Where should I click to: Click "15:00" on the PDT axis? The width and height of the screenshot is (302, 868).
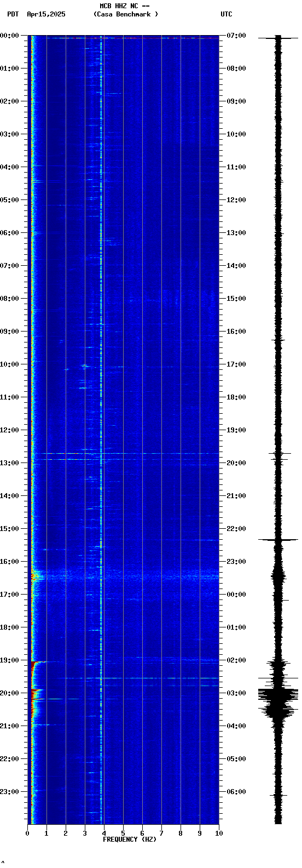click(9, 529)
